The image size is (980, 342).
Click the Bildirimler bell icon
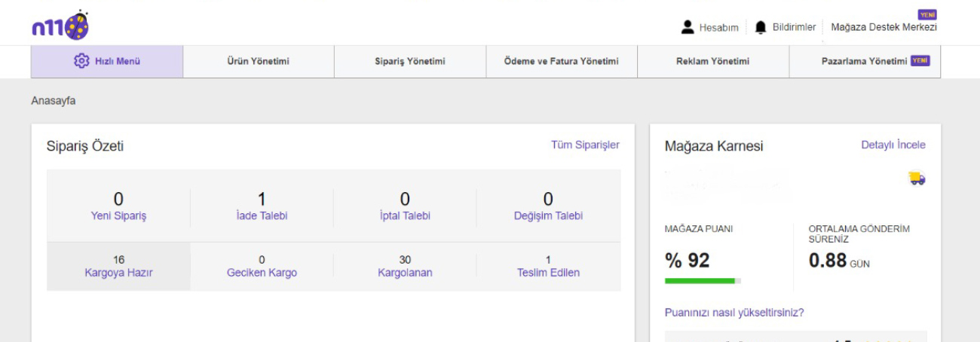click(x=761, y=27)
